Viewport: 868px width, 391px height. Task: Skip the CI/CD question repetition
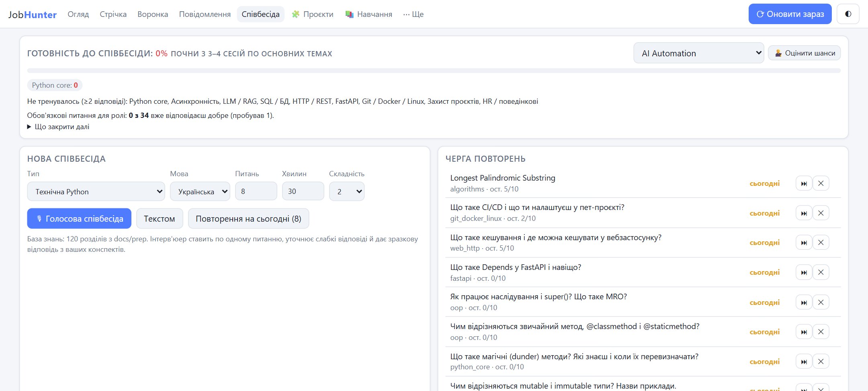804,213
